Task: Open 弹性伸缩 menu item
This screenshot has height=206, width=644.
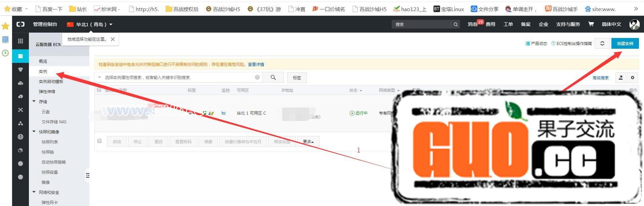Action: (47, 91)
